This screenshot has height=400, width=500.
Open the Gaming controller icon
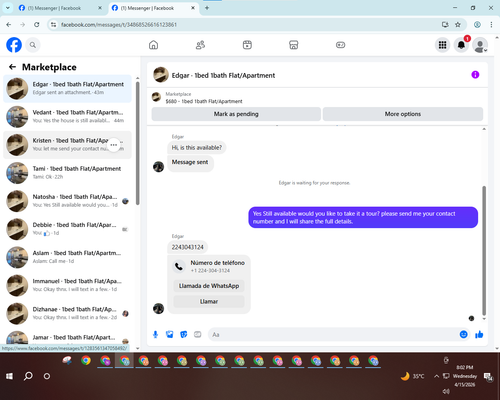pos(340,45)
